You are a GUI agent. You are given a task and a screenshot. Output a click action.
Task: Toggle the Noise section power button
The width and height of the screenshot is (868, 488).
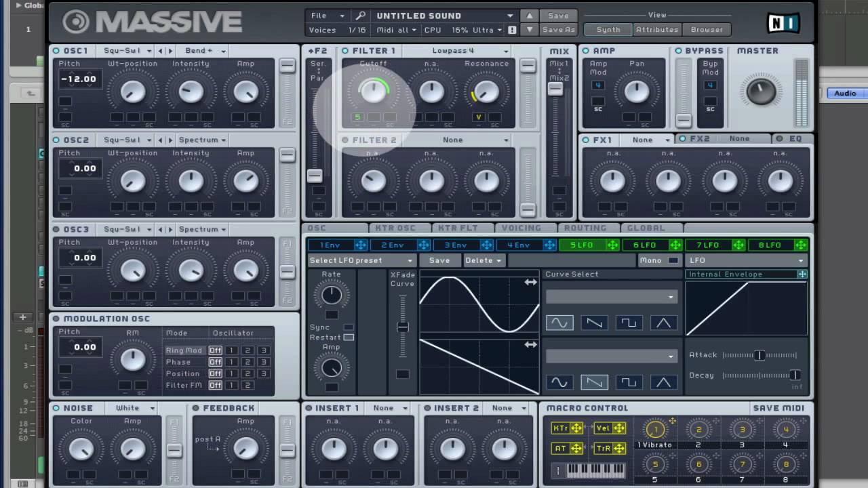point(56,408)
